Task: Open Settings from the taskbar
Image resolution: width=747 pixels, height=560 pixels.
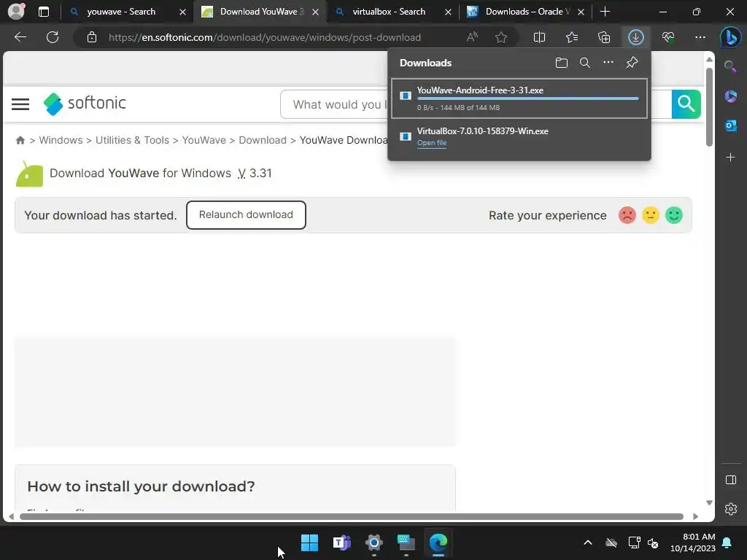Action: click(374, 542)
